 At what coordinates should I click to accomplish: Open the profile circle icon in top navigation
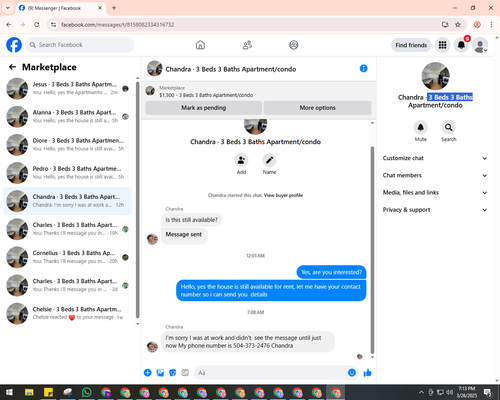point(294,45)
